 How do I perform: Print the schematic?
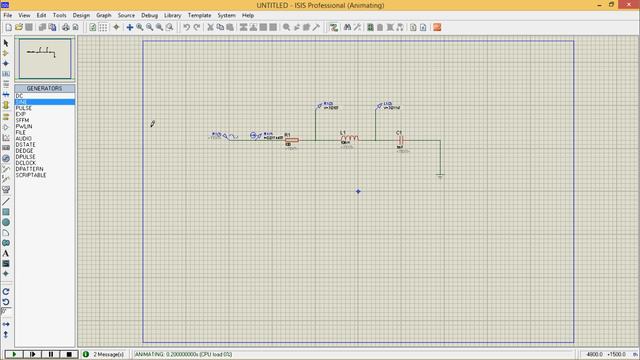pos(66,27)
